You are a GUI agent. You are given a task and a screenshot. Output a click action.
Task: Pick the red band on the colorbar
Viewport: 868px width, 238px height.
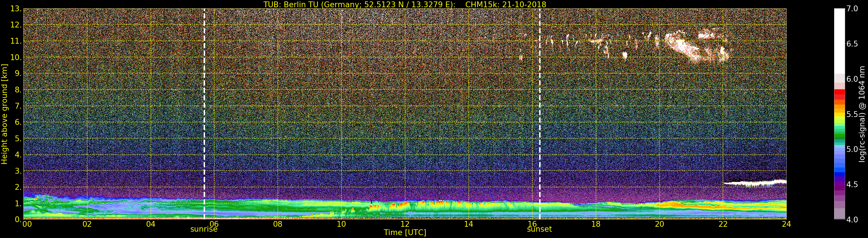(839, 93)
